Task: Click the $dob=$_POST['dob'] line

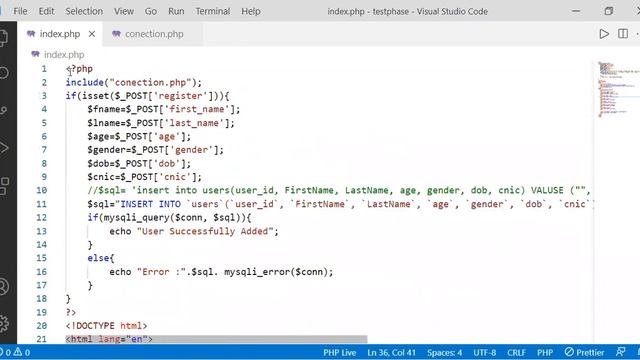Action: (139, 163)
